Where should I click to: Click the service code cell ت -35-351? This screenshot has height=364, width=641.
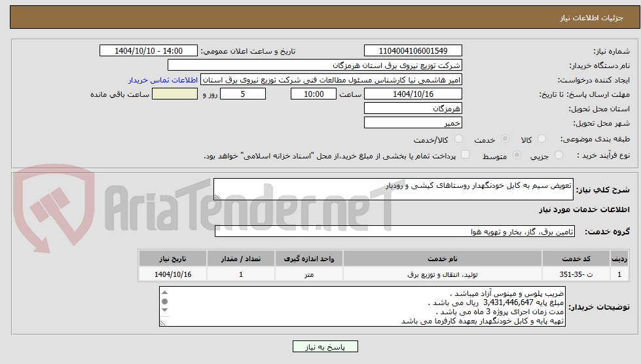(576, 274)
